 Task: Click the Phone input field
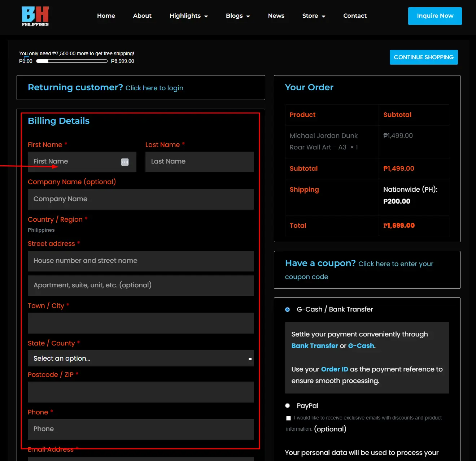pyautogui.click(x=141, y=429)
